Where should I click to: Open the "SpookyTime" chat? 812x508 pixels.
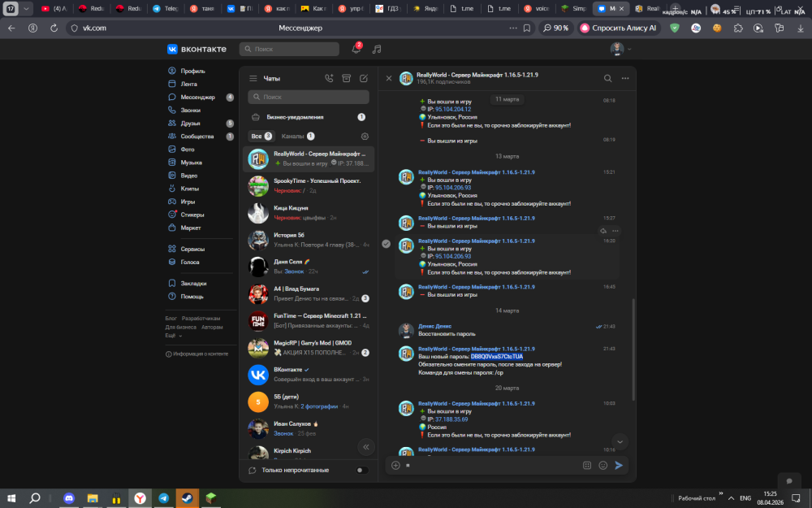308,185
